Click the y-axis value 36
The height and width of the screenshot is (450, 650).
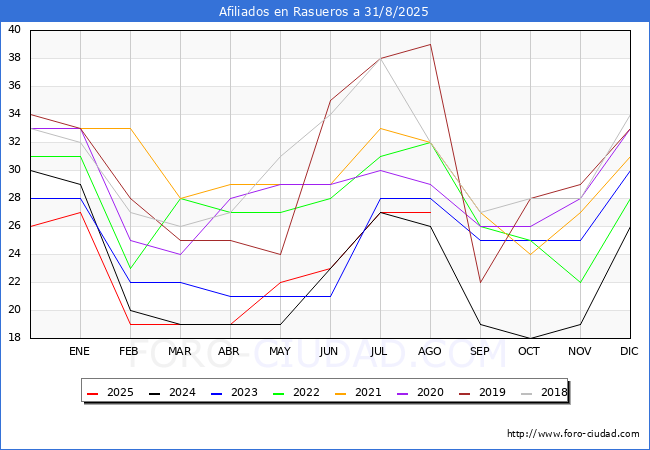(15, 86)
